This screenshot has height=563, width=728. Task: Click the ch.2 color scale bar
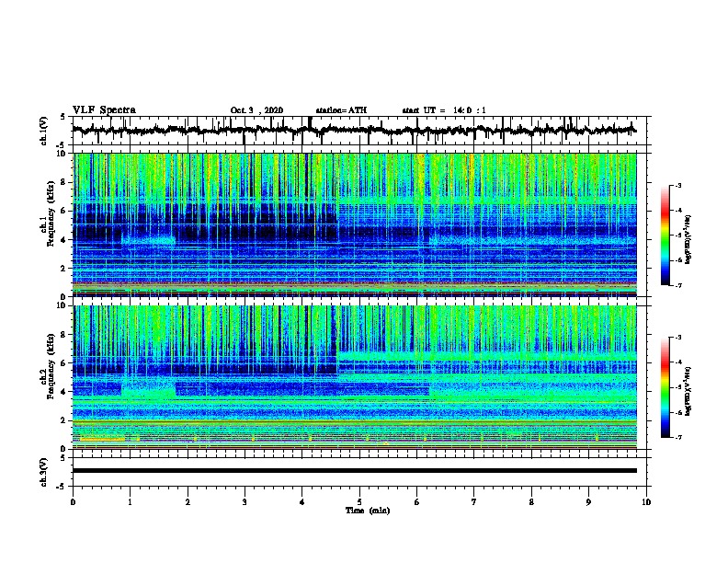tap(665, 387)
